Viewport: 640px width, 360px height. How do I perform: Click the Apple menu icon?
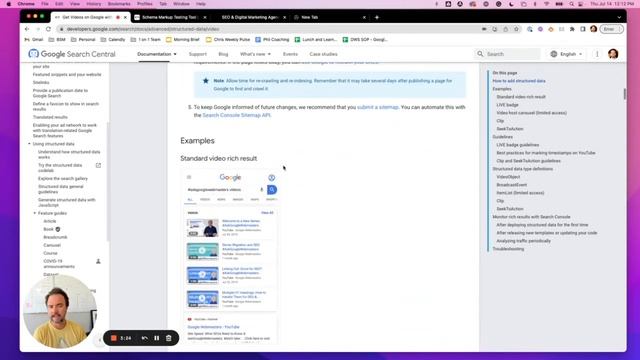[x=9, y=4]
